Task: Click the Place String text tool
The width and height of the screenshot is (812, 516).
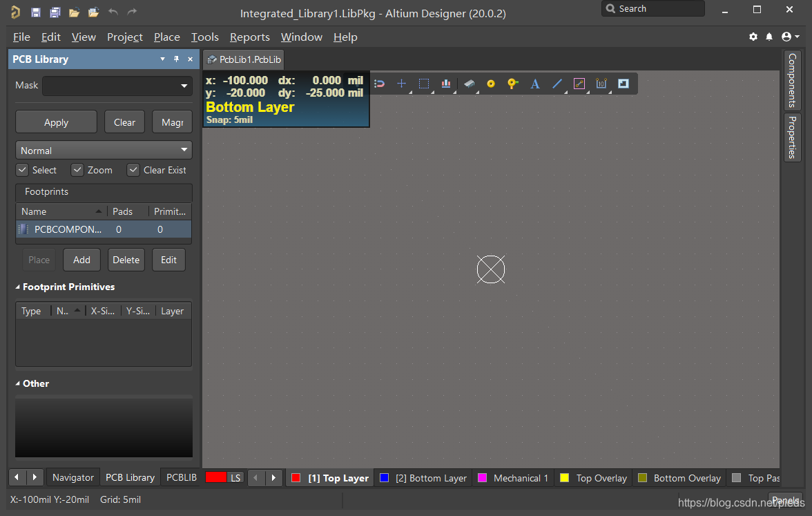Action: pyautogui.click(x=534, y=84)
